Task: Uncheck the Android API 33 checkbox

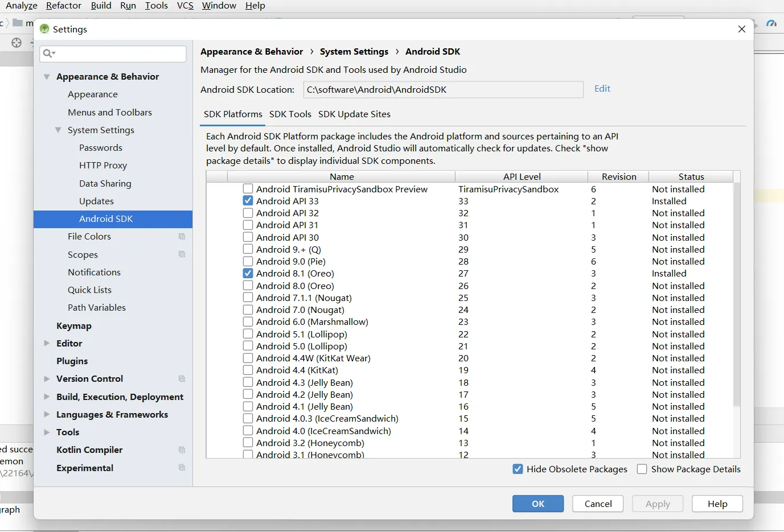Action: (248, 201)
